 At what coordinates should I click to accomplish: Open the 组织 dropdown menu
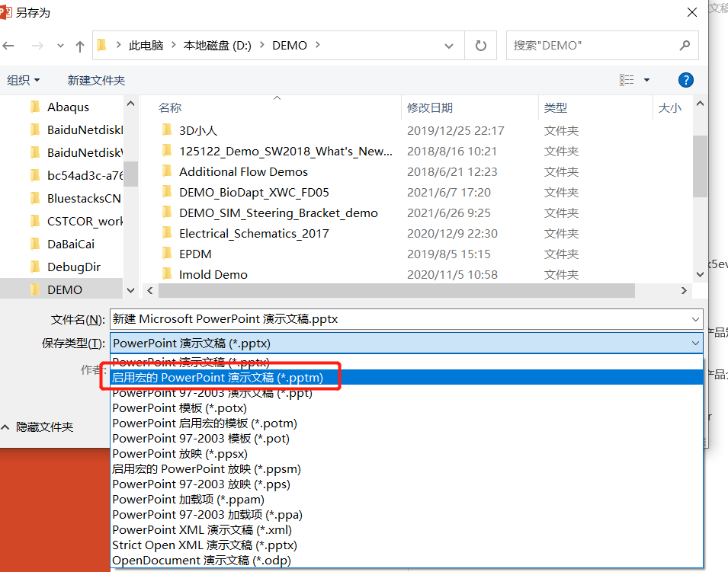tap(24, 80)
